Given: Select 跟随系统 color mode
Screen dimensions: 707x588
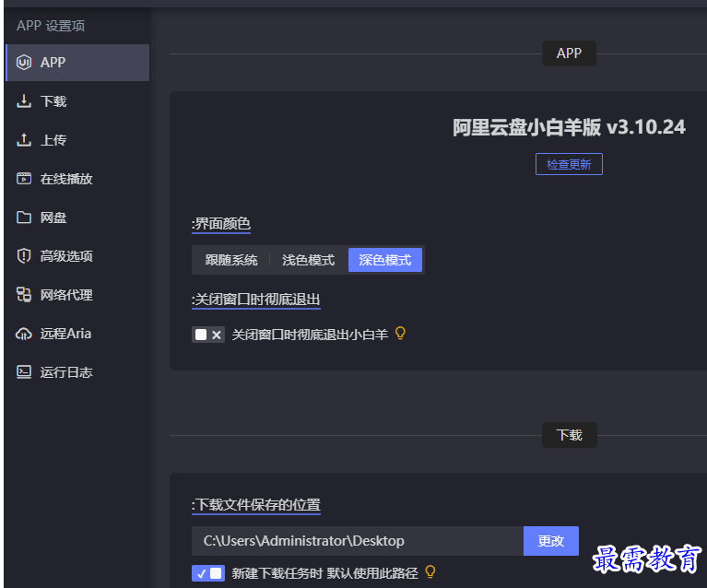Looking at the screenshot, I should 231,260.
